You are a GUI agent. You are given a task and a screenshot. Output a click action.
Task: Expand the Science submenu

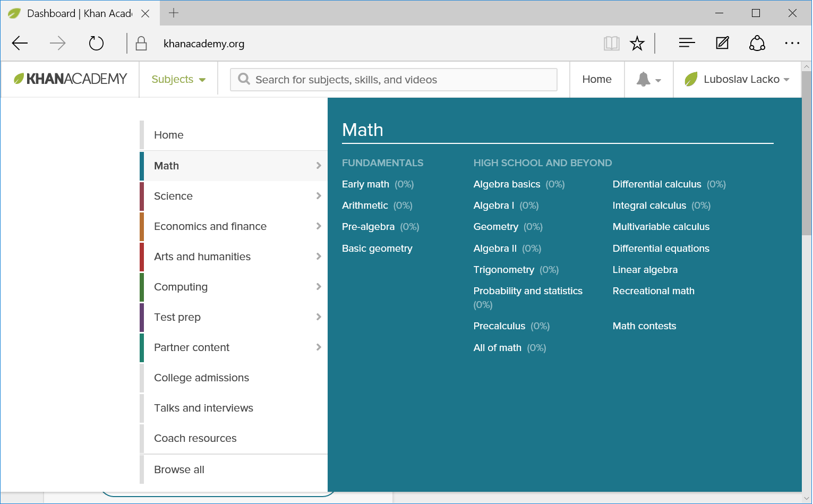[234, 196]
